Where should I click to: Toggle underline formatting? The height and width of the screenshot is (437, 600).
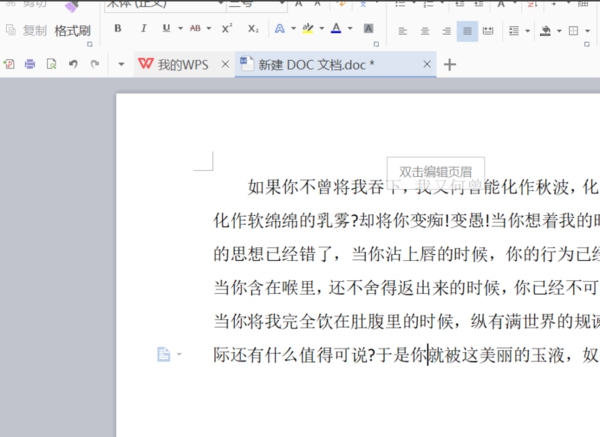tap(166, 28)
